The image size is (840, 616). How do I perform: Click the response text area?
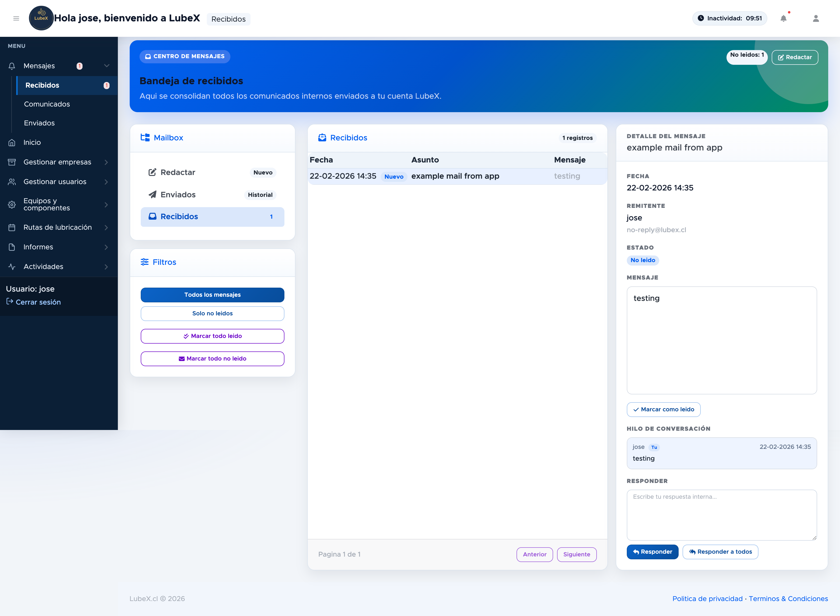pos(721,515)
